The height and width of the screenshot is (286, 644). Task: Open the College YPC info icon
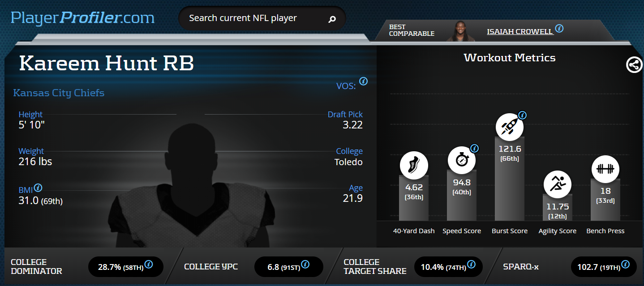click(x=305, y=265)
